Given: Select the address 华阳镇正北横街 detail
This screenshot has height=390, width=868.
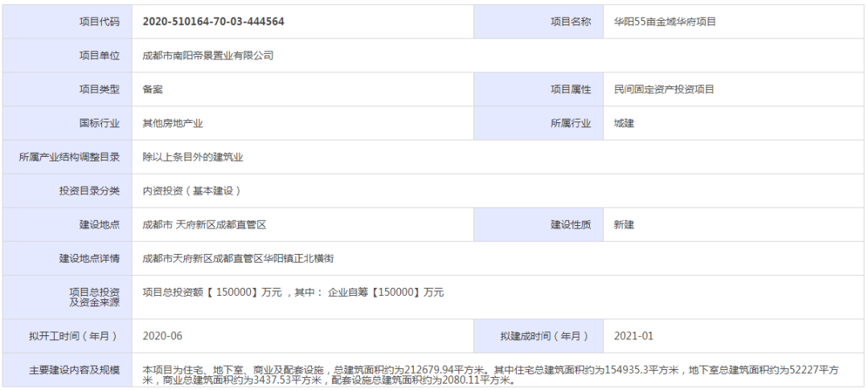Looking at the screenshot, I should pos(238,258).
